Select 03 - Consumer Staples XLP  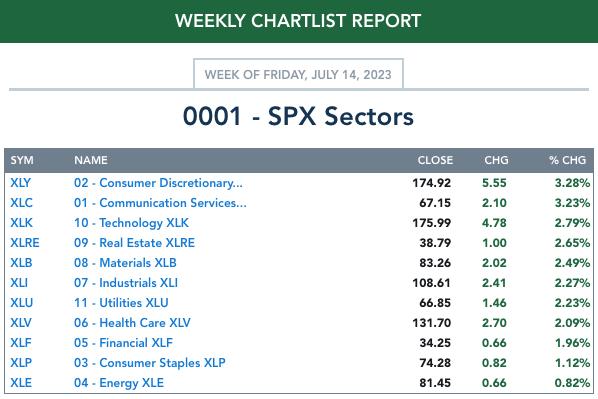[x=150, y=362]
